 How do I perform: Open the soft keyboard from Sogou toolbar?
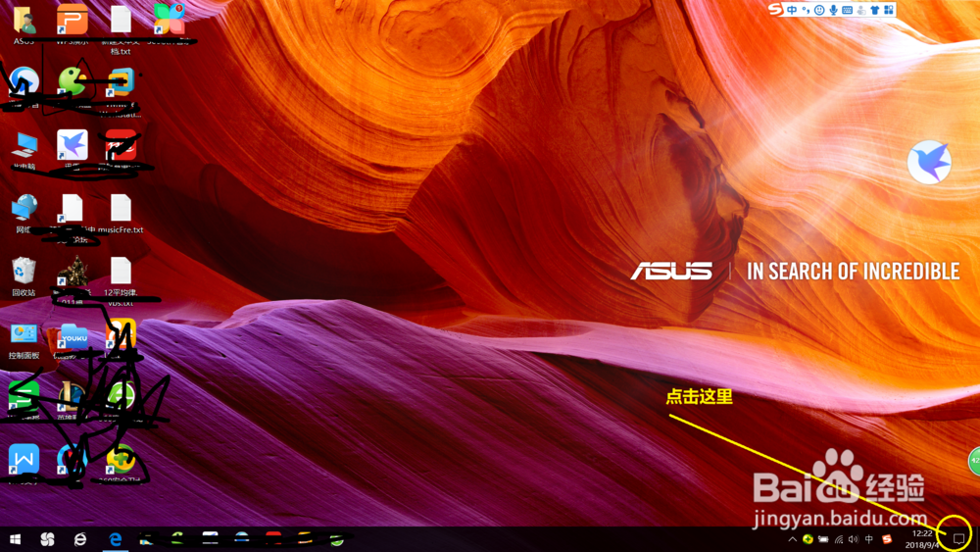(847, 10)
